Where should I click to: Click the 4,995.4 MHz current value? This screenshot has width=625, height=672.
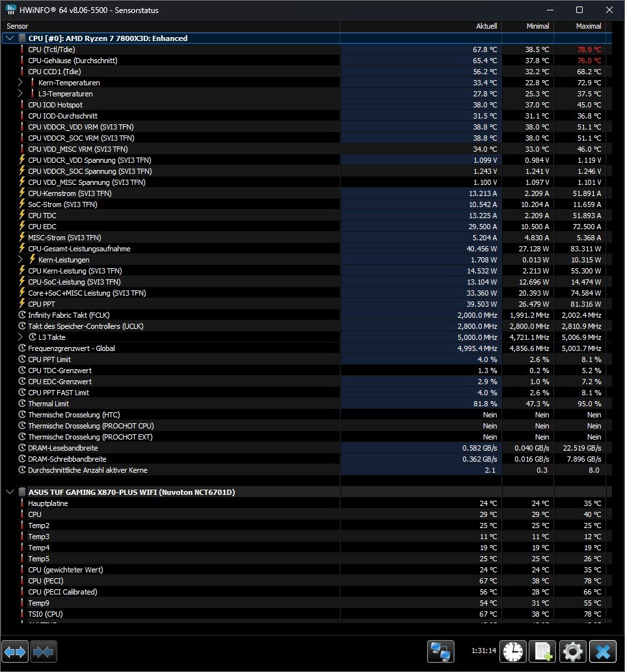[477, 348]
